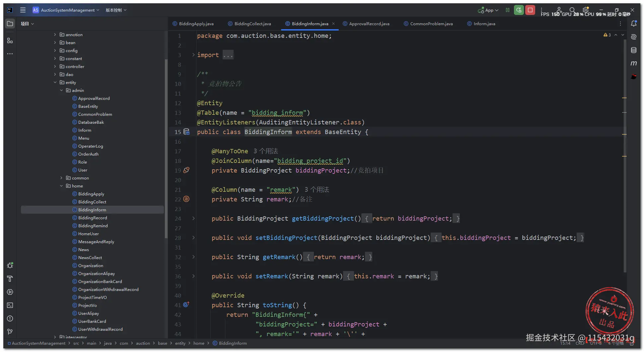Unfold the import block on line 3
The image size is (644, 352).
click(x=193, y=55)
